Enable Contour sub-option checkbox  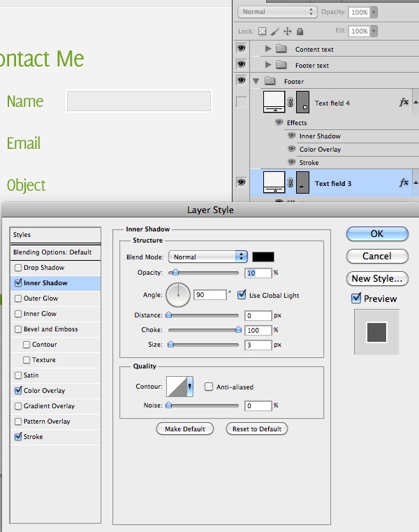click(27, 345)
